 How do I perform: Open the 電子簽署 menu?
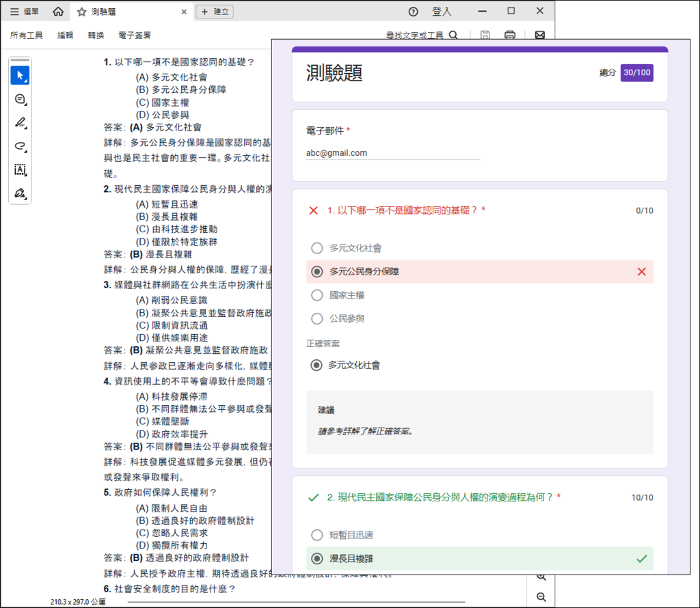coord(135,36)
